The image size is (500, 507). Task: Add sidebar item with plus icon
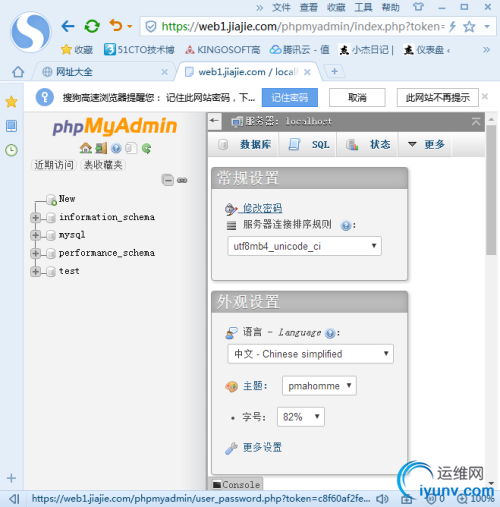(11, 478)
